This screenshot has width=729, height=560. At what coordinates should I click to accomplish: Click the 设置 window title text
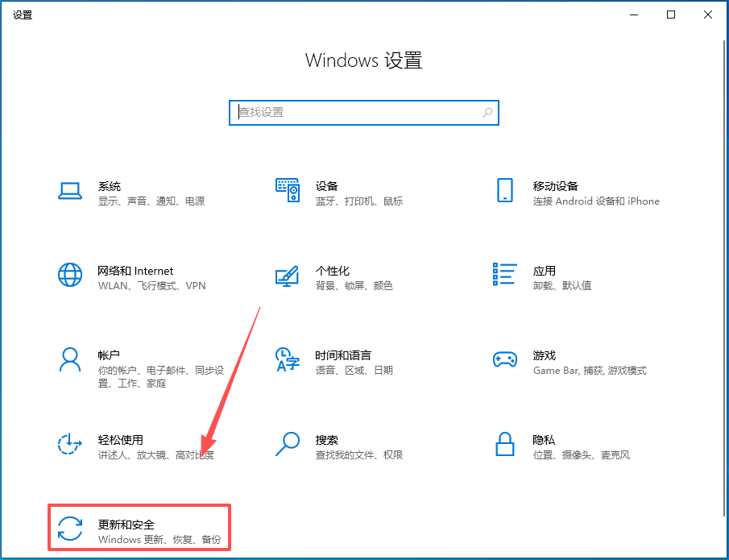pyautogui.click(x=23, y=15)
